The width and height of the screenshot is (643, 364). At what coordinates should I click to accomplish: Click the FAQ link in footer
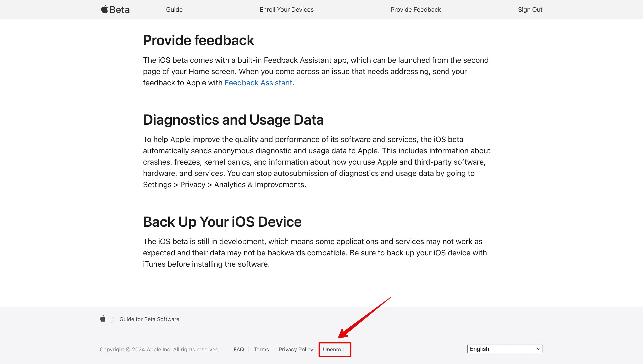(239, 350)
